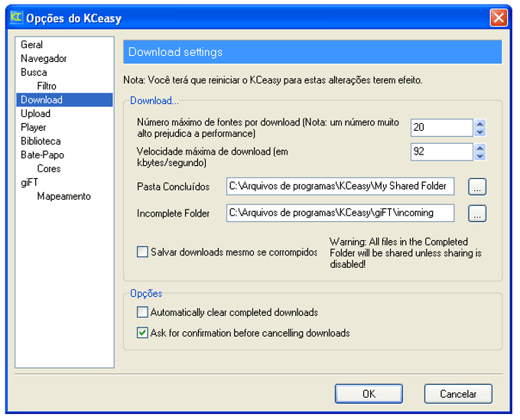
Task: Click the KCeasy icon in title bar
Action: tap(16, 18)
